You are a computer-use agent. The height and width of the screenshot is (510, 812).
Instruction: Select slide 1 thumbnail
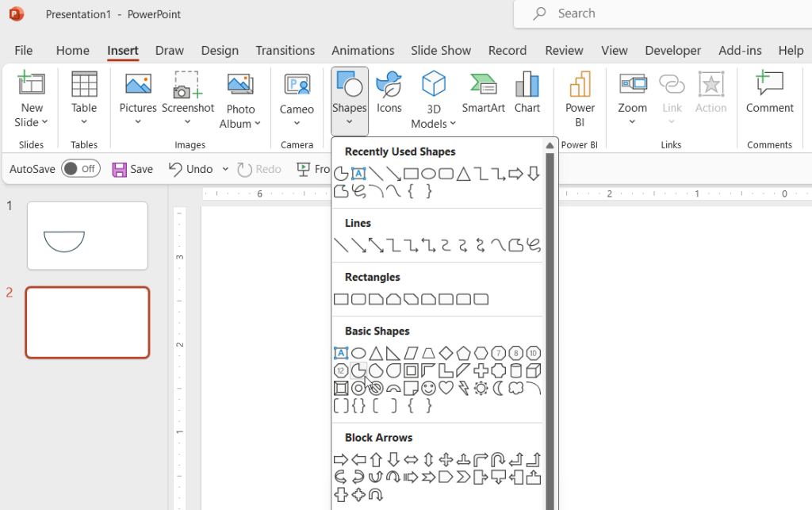pyautogui.click(x=87, y=236)
